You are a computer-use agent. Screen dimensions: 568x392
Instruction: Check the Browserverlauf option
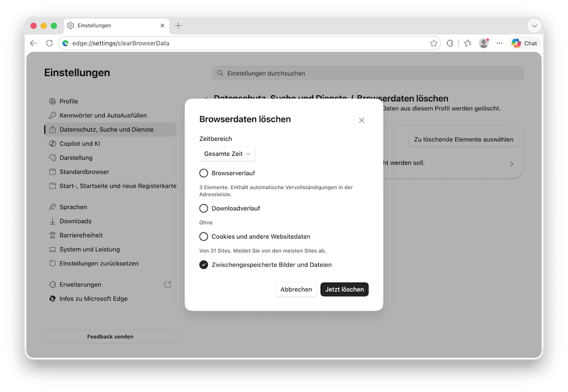[204, 173]
